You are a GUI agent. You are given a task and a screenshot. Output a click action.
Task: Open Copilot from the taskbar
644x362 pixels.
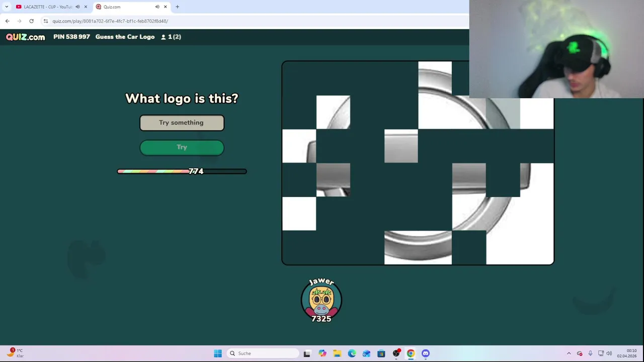322,353
